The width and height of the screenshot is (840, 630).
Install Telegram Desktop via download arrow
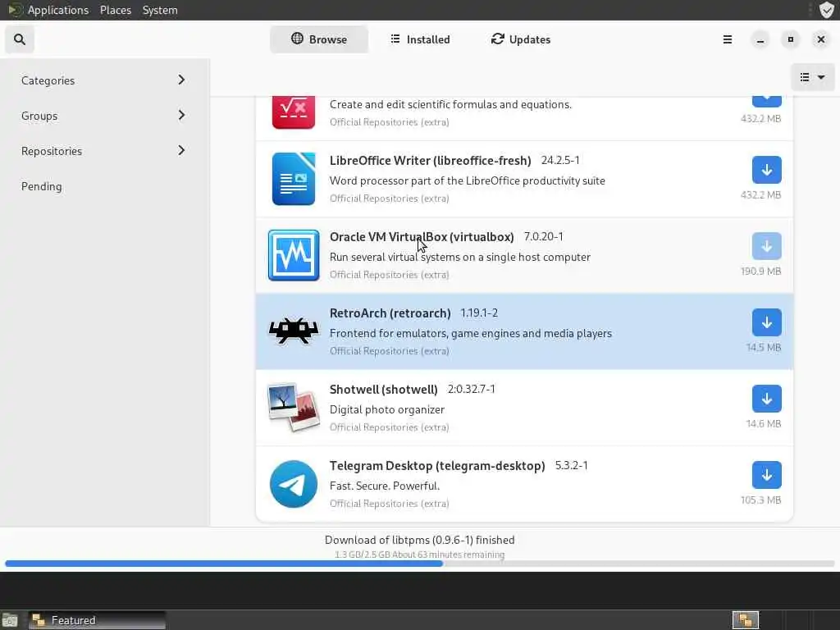point(767,475)
